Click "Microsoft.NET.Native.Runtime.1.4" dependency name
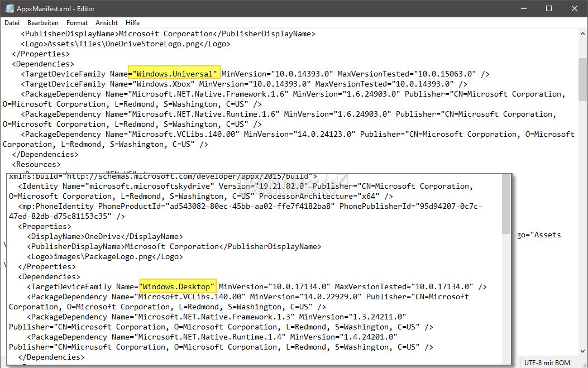Image resolution: width=588 pixels, height=368 pixels. click(x=209, y=337)
